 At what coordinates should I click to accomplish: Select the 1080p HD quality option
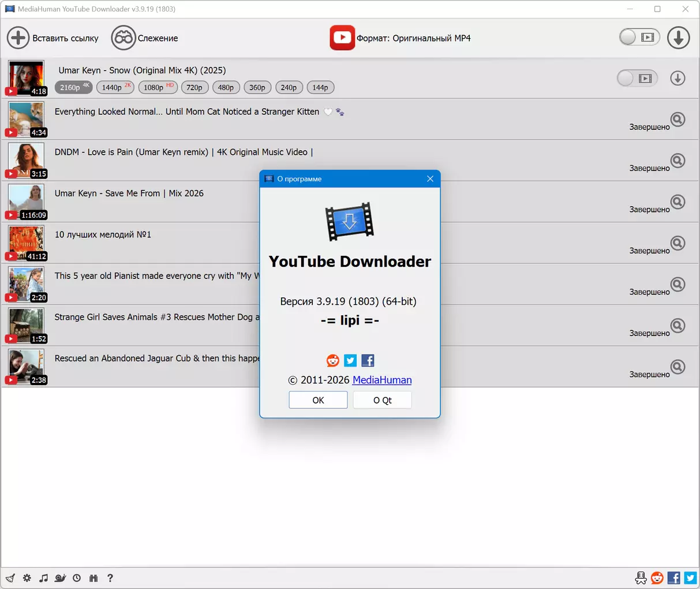pos(158,88)
